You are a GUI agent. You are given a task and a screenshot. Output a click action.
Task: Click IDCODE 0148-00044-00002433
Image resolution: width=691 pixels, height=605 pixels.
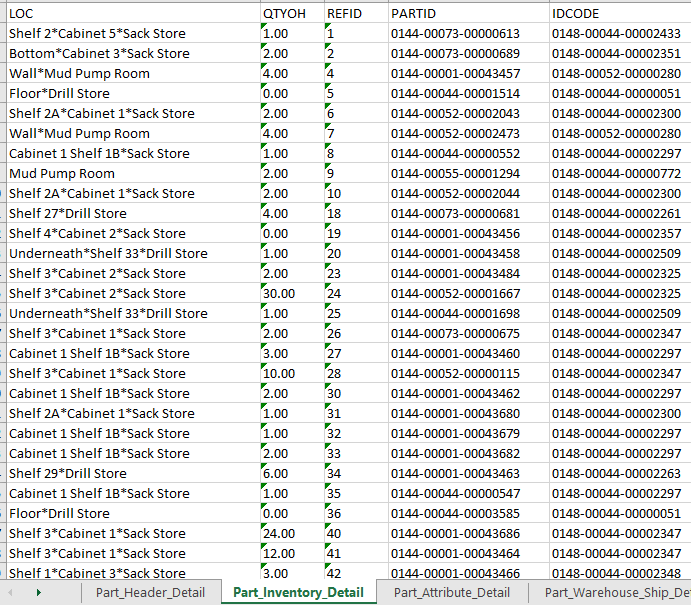click(620, 33)
